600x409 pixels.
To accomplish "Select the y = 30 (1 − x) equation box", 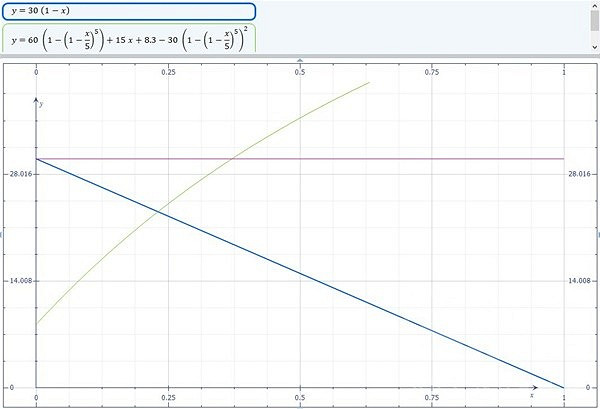I will tap(128, 11).
